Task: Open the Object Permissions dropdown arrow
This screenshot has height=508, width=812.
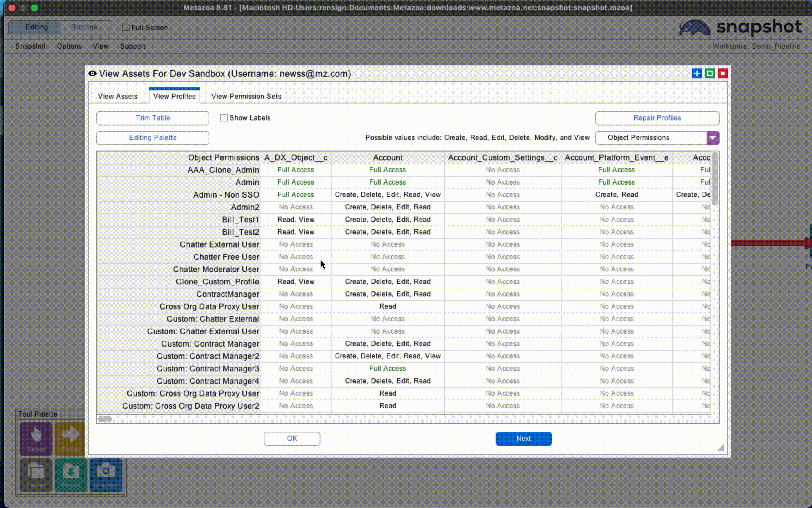Action: tap(712, 138)
